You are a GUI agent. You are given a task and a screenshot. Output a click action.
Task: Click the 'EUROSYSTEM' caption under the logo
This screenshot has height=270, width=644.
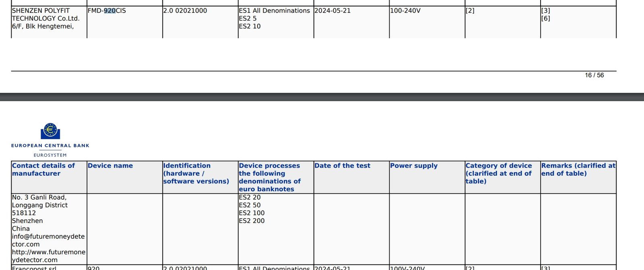point(50,155)
